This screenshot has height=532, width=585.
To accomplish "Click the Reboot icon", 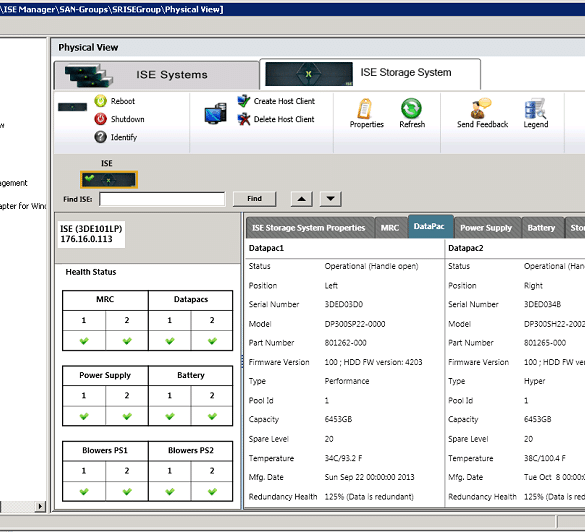I will tap(100, 101).
